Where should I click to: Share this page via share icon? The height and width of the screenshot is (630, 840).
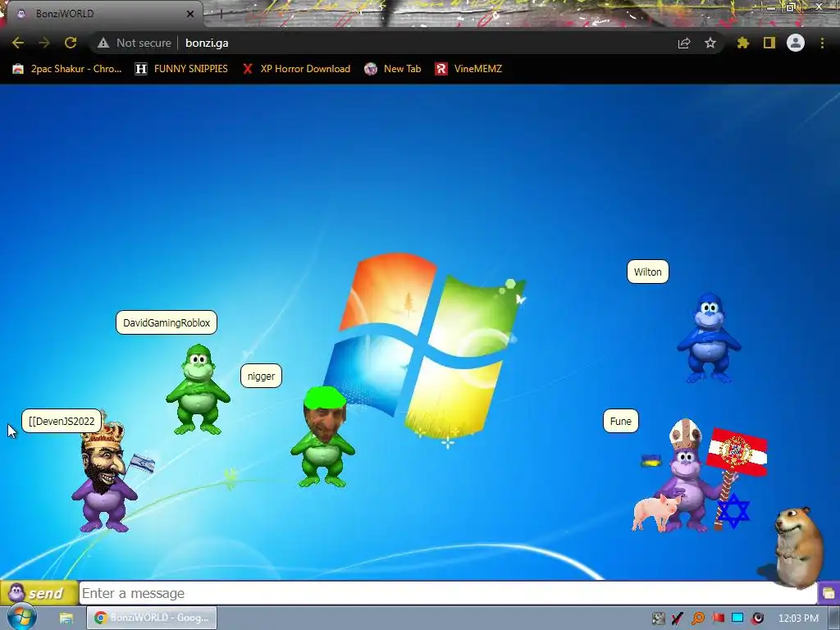click(x=684, y=43)
